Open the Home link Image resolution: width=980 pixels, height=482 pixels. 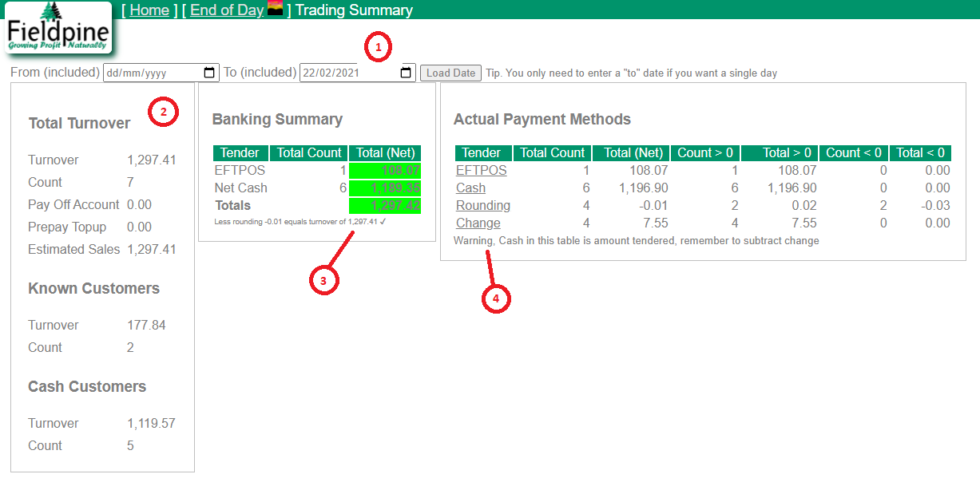(149, 10)
